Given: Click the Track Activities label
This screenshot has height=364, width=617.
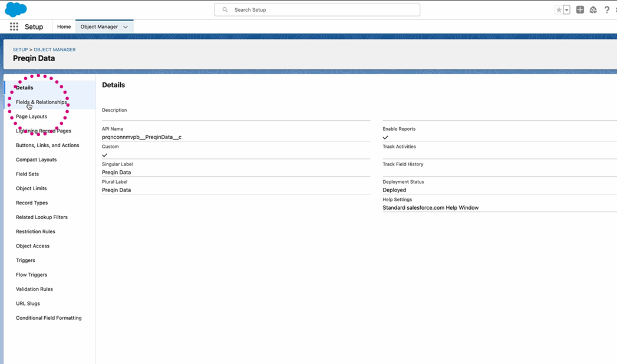Looking at the screenshot, I should click(x=399, y=147).
